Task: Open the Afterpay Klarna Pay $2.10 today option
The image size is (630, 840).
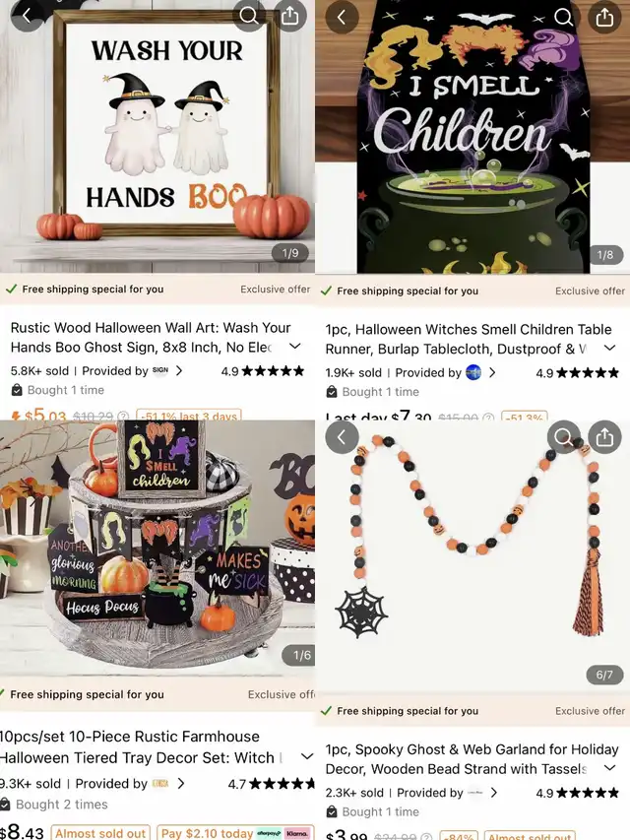Action: pyautogui.click(x=235, y=833)
